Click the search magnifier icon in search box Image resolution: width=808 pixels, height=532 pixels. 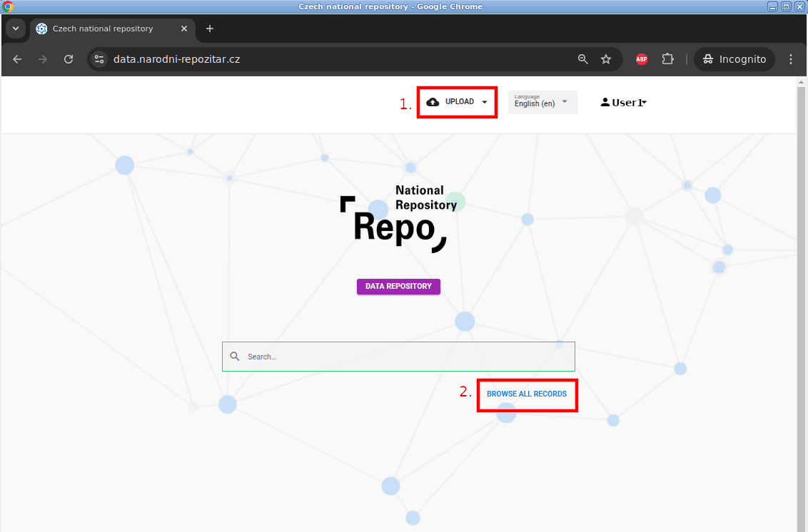pos(235,357)
